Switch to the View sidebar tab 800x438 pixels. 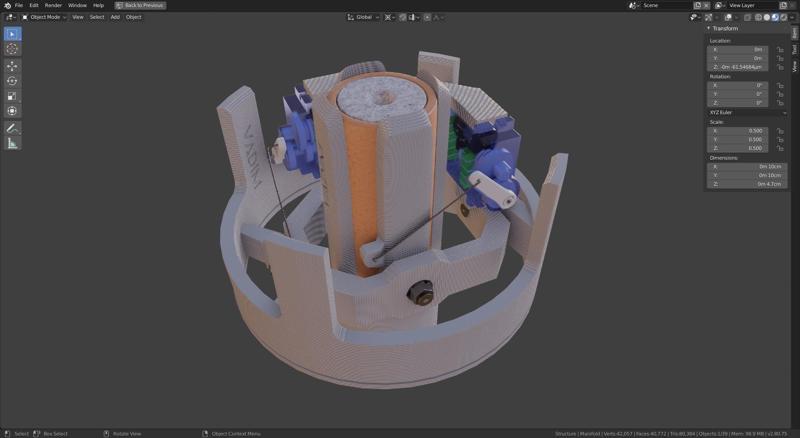point(794,66)
